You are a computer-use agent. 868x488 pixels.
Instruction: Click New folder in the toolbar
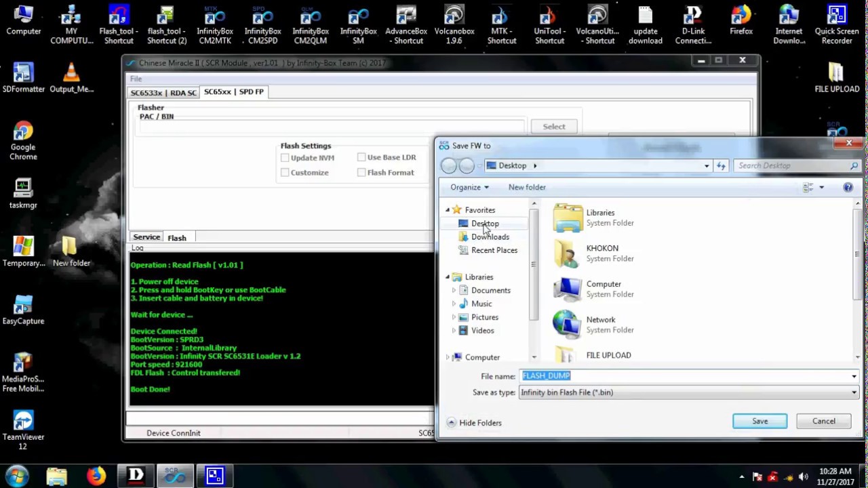(x=527, y=187)
